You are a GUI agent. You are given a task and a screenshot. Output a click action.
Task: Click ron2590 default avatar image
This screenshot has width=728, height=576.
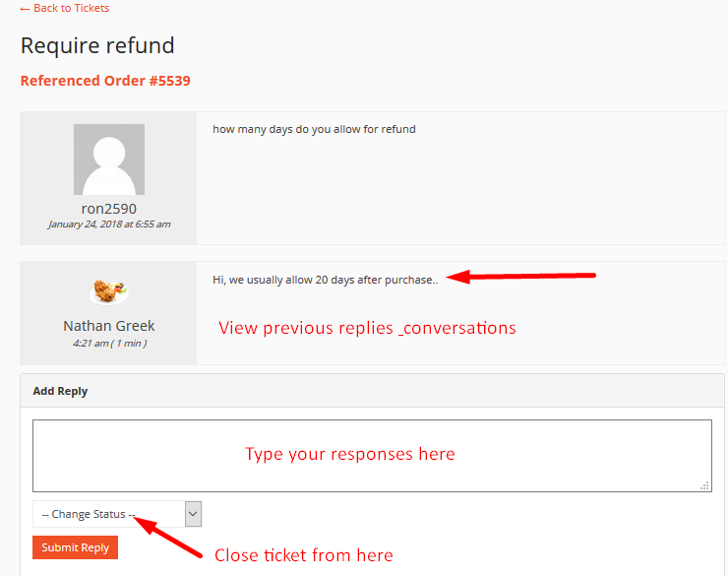coord(109,160)
